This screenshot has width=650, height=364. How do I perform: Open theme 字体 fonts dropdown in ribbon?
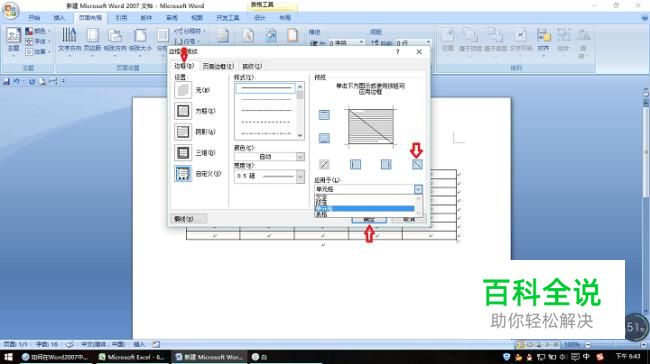pos(38,41)
